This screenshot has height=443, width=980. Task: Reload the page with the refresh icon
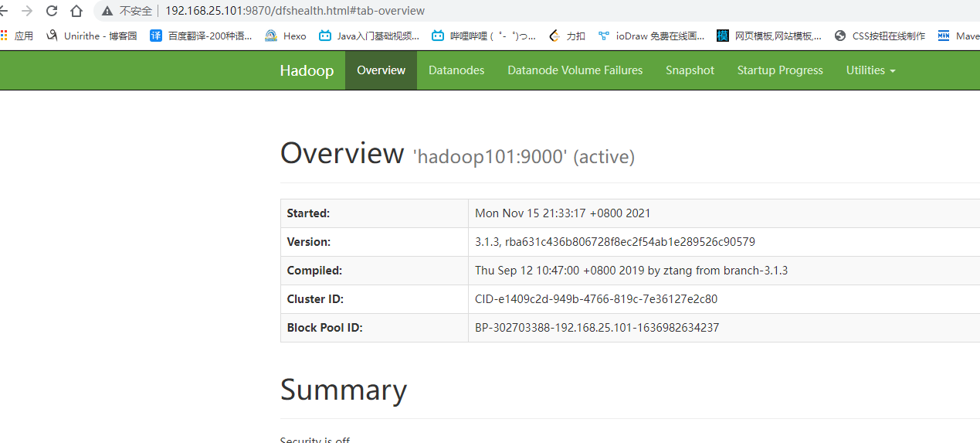point(52,11)
